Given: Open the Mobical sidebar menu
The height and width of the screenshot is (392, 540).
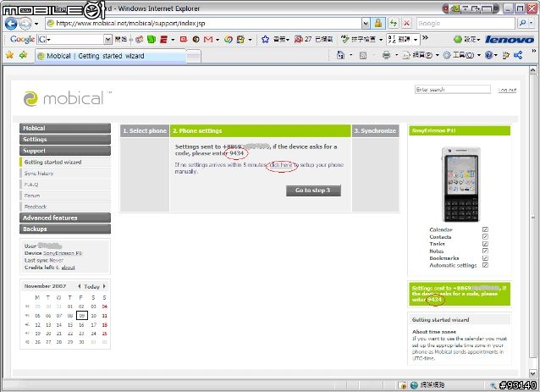Looking at the screenshot, I should [65, 128].
